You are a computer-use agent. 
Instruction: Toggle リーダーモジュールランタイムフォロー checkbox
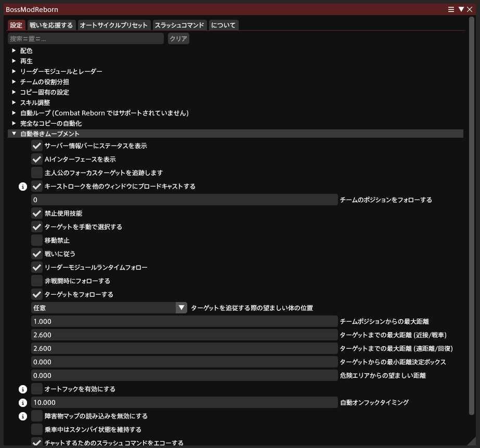point(37,268)
